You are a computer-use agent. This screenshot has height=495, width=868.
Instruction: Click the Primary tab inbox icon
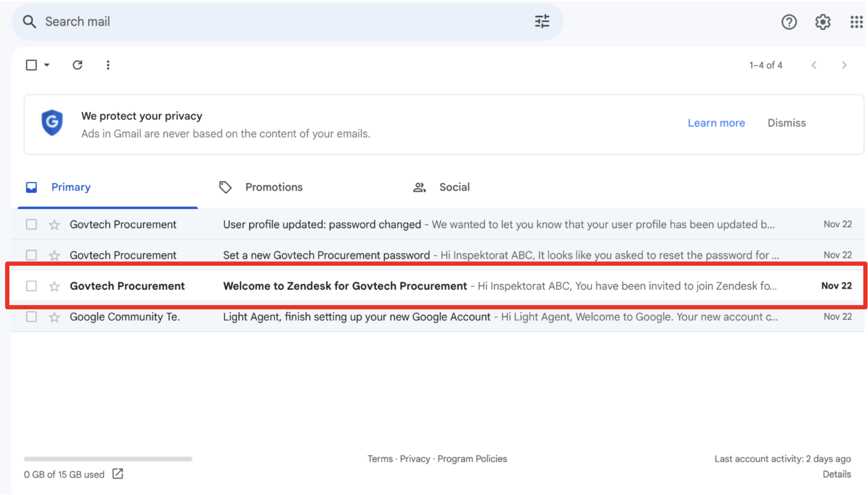[x=31, y=187]
